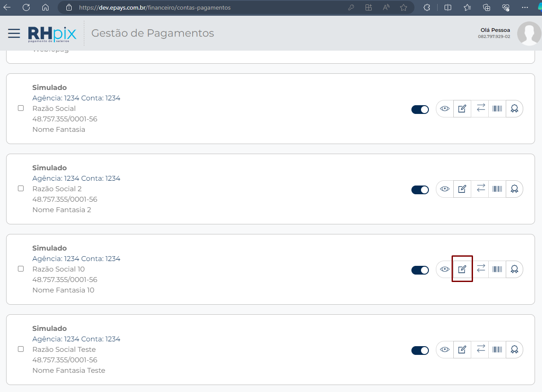542x392 pixels.
Task: Edit the Razão Social 2 account
Action: 462,189
